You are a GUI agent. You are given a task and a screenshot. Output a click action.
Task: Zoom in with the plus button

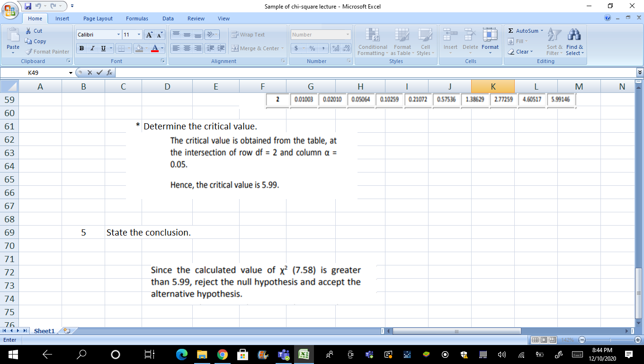638,340
